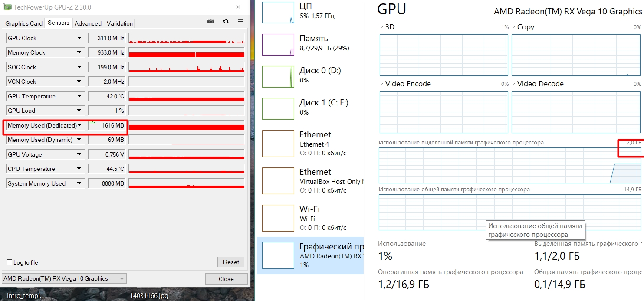This screenshot has width=644, height=301.
Task: Expand the Memory Used (Dedicated) dropdown
Action: 79,125
